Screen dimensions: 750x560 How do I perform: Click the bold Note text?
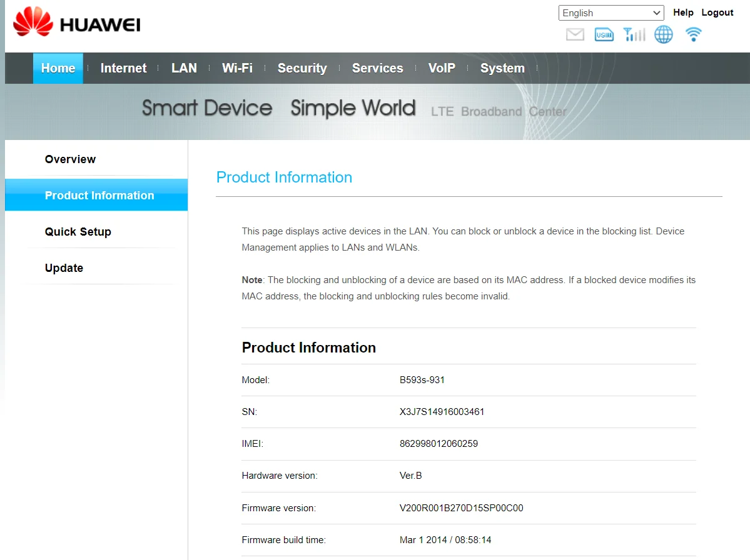[x=252, y=280]
